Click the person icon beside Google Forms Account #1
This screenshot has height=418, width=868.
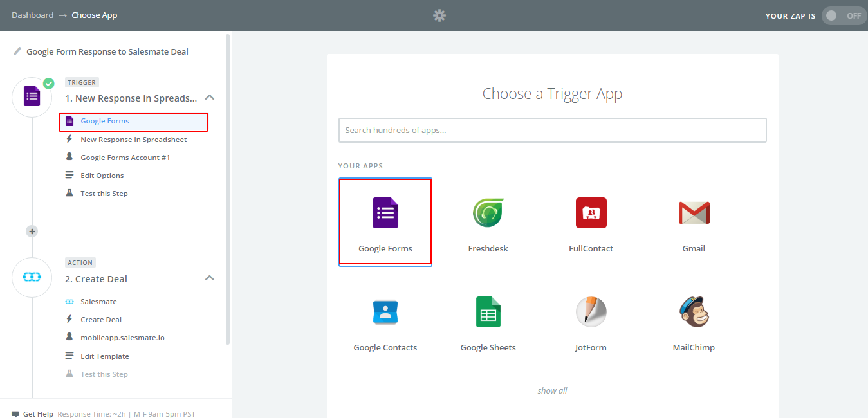click(x=69, y=157)
